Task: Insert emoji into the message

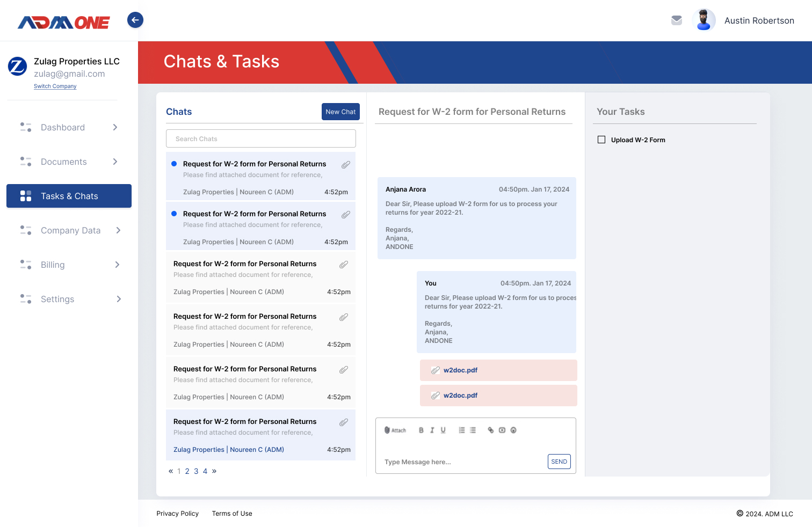Action: click(513, 430)
